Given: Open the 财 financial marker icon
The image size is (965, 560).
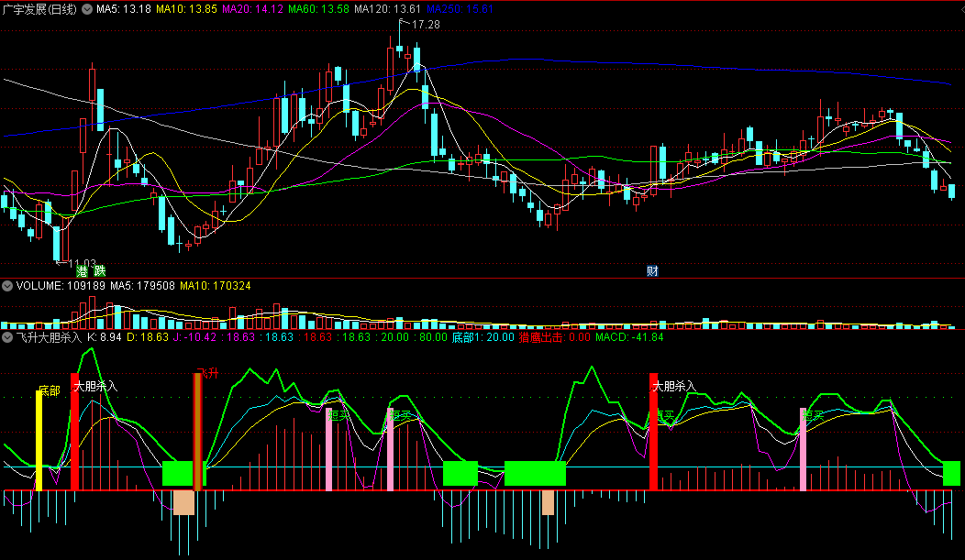Looking at the screenshot, I should [x=652, y=271].
